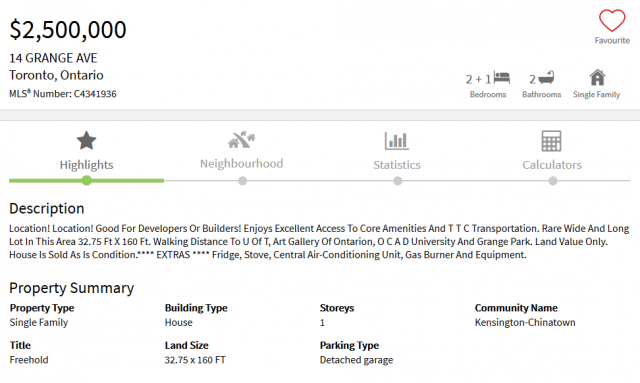The width and height of the screenshot is (640, 383).
Task: Switch to the Statistics tab
Action: (397, 165)
